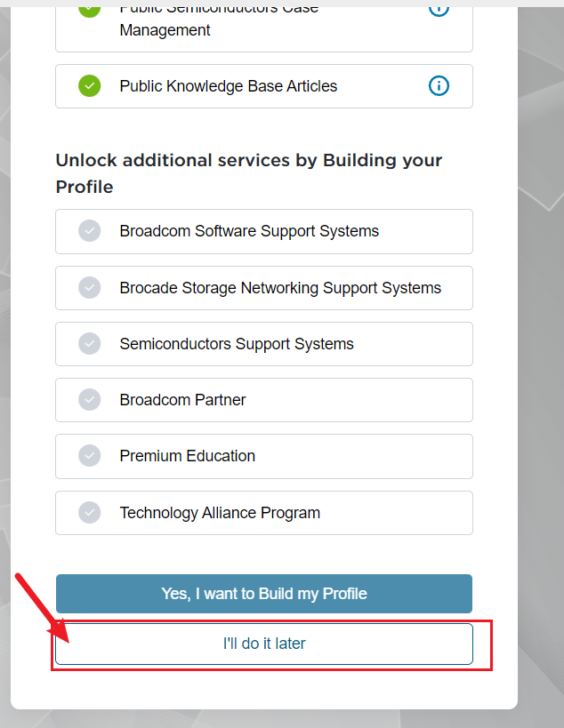Expand the Brocade Storage Networking Support Systems card

point(263,287)
